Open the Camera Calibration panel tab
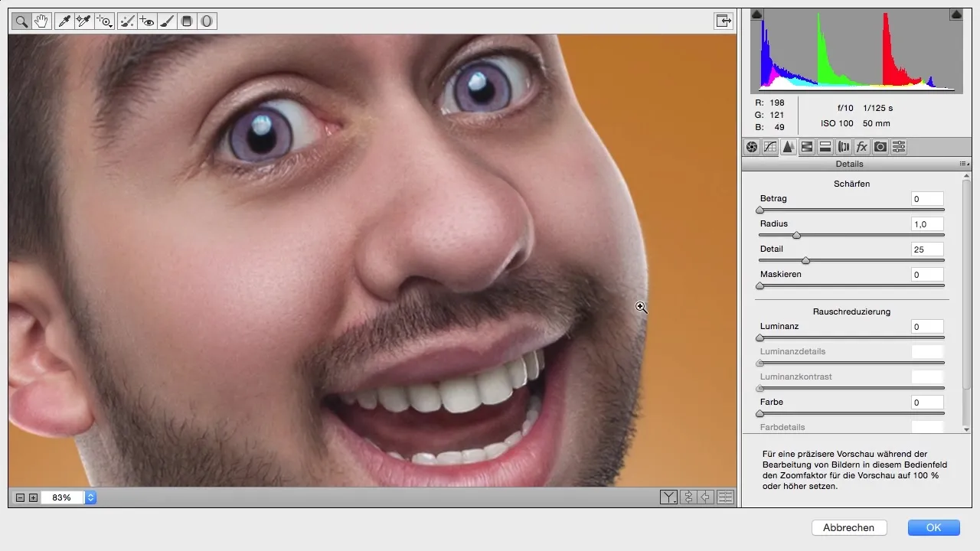 880,147
